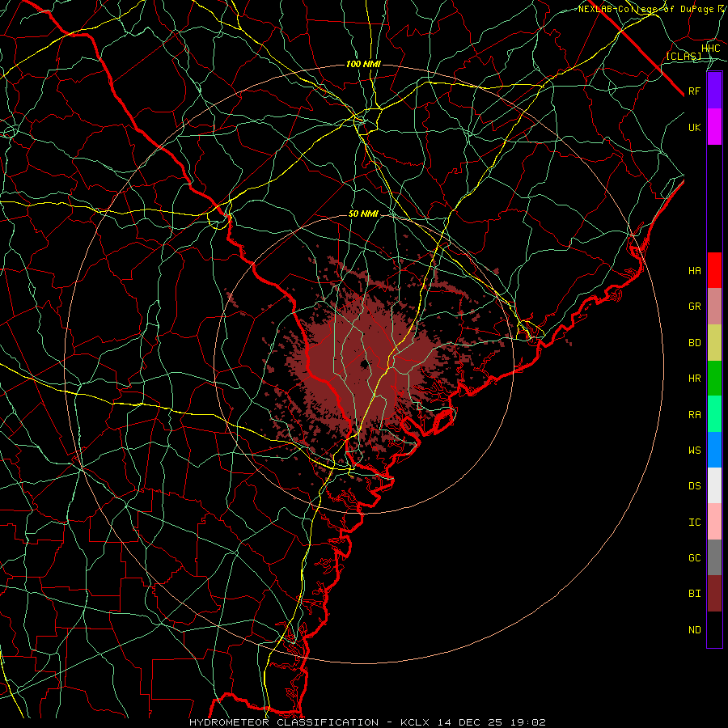Click the IC legend label
The image size is (728, 728).
(695, 523)
